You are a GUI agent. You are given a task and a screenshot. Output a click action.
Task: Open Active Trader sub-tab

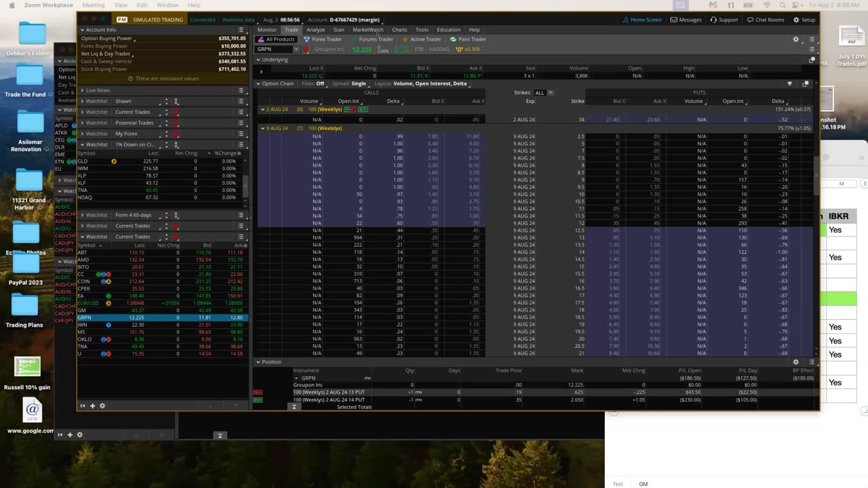pos(422,39)
